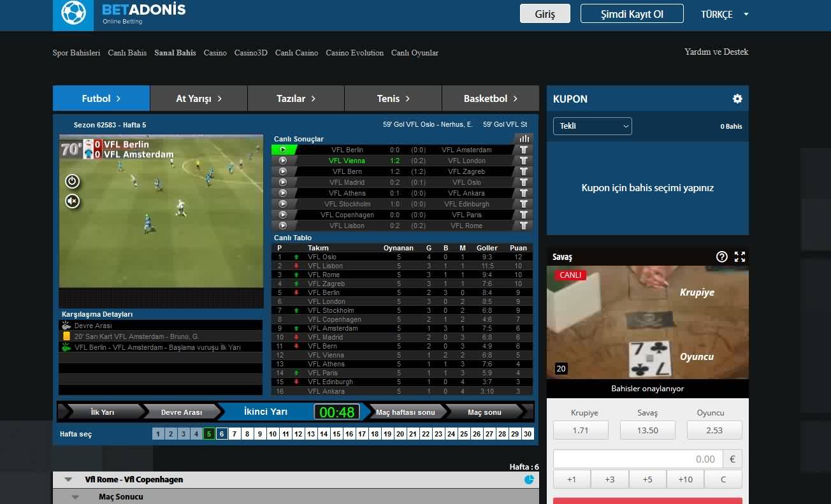Open Casino Evolution menu
The height and width of the screenshot is (504, 831).
pos(355,53)
